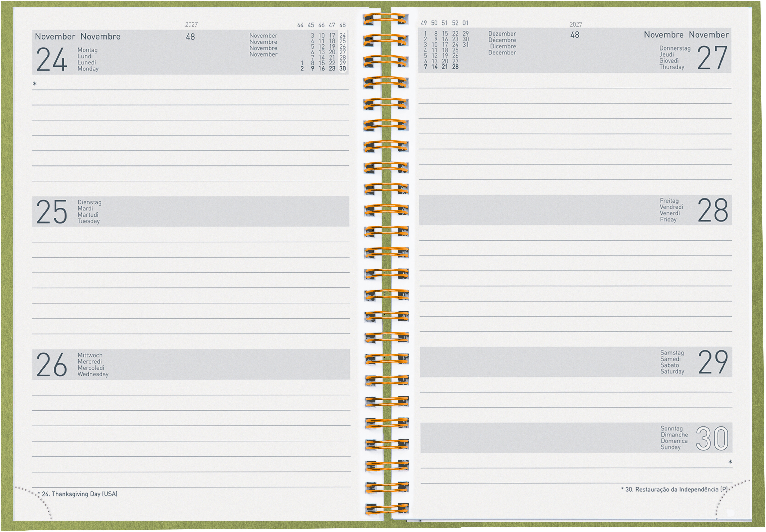Image resolution: width=766 pixels, height=532 pixels.
Task: Click the large Wednesday 26 date number
Action: pyautogui.click(x=52, y=365)
